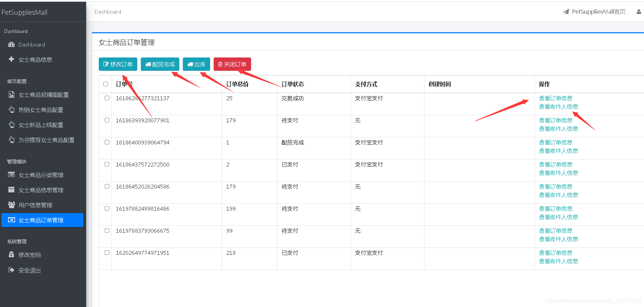
Task: Click the sign-out icon beside 安全退出
Action: pyautogui.click(x=12, y=270)
